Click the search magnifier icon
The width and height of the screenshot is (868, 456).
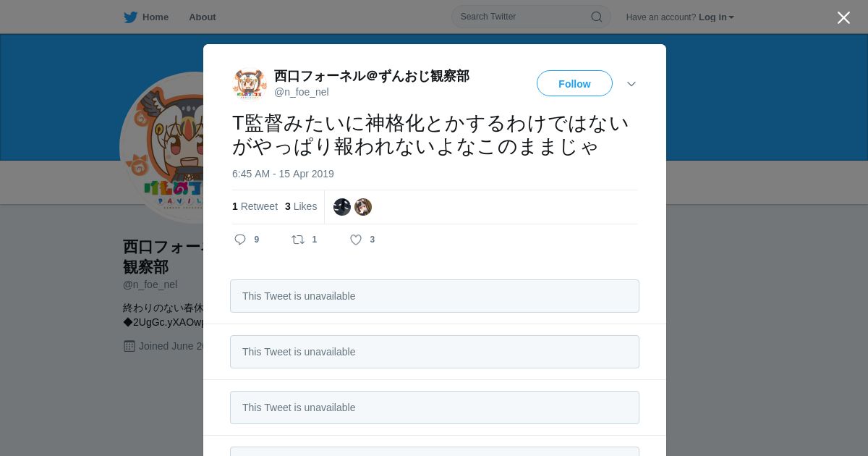coord(597,17)
